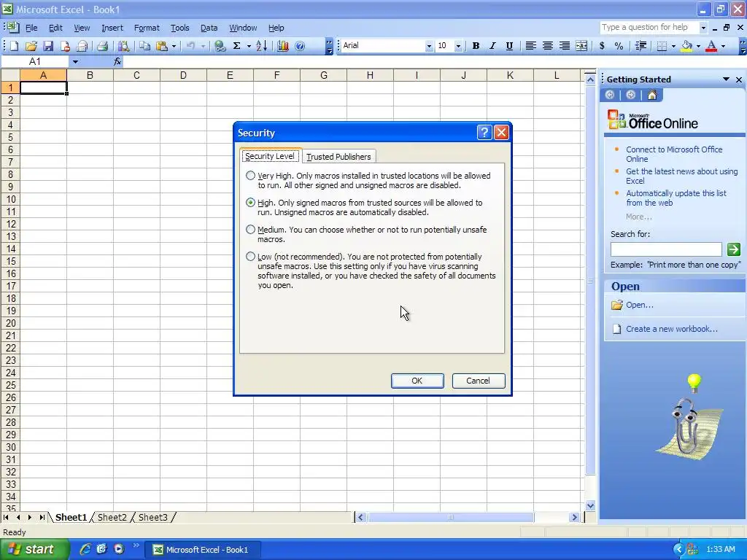
Task: Switch to the Trusted Publishers tab
Action: [338, 157]
